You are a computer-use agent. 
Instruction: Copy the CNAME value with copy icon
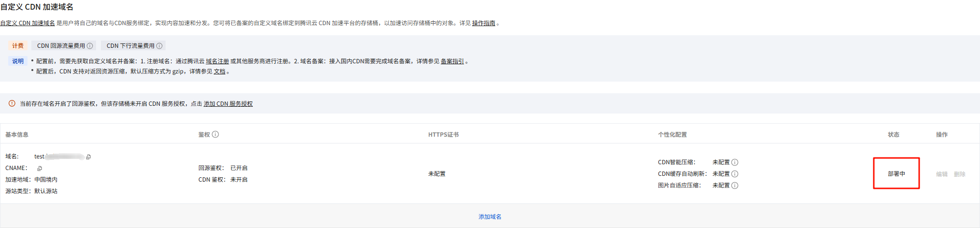coord(40,169)
